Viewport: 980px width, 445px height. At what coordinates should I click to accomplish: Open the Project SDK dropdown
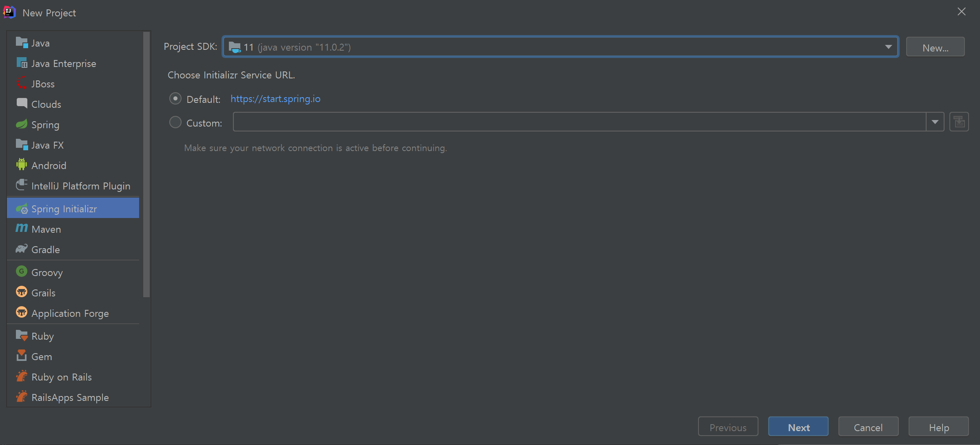(888, 47)
